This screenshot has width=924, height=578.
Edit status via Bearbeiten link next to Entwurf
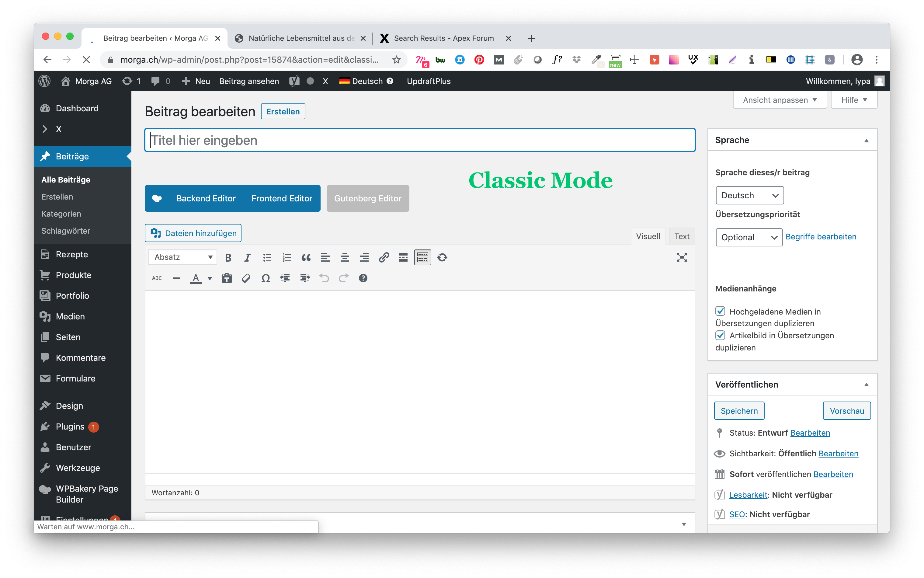click(x=810, y=433)
